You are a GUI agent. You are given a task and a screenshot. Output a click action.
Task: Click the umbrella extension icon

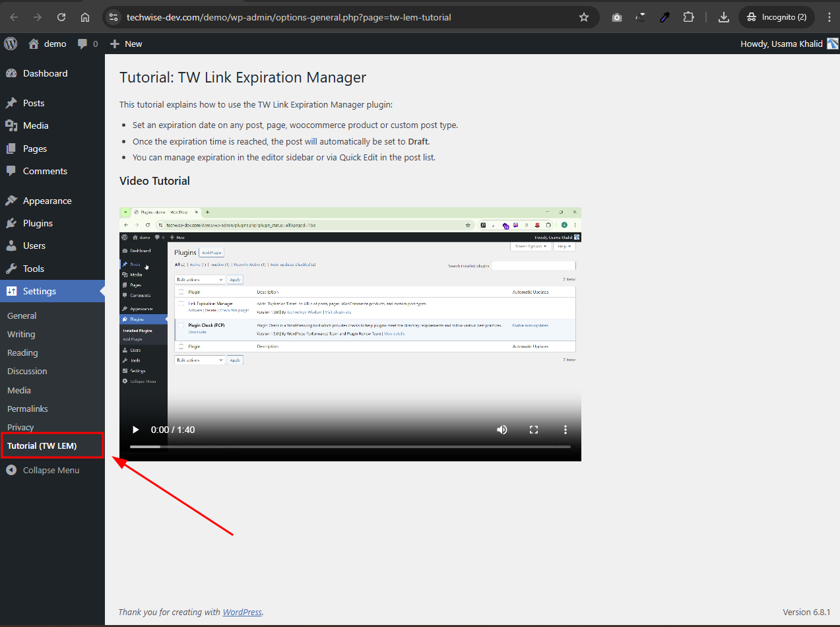click(x=641, y=17)
